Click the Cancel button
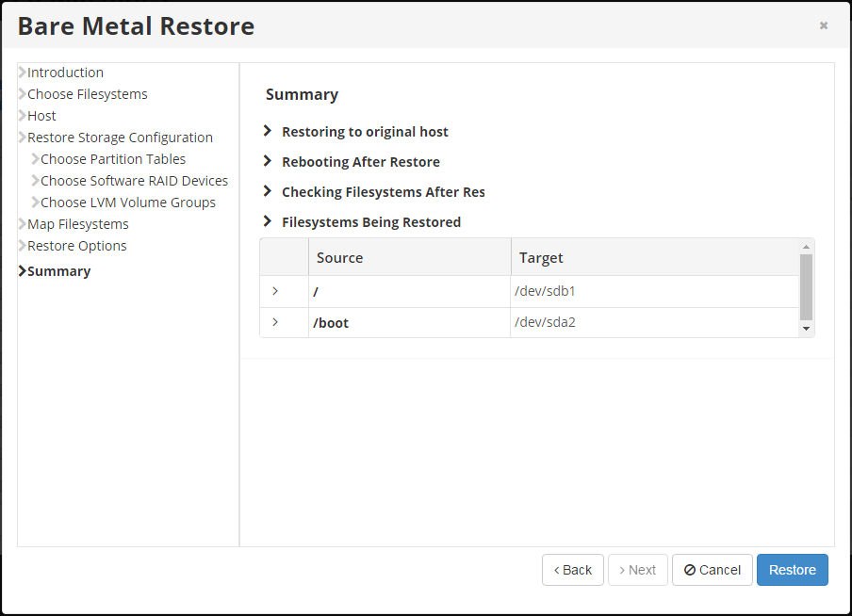Screen dimensions: 852x616 click(712, 570)
